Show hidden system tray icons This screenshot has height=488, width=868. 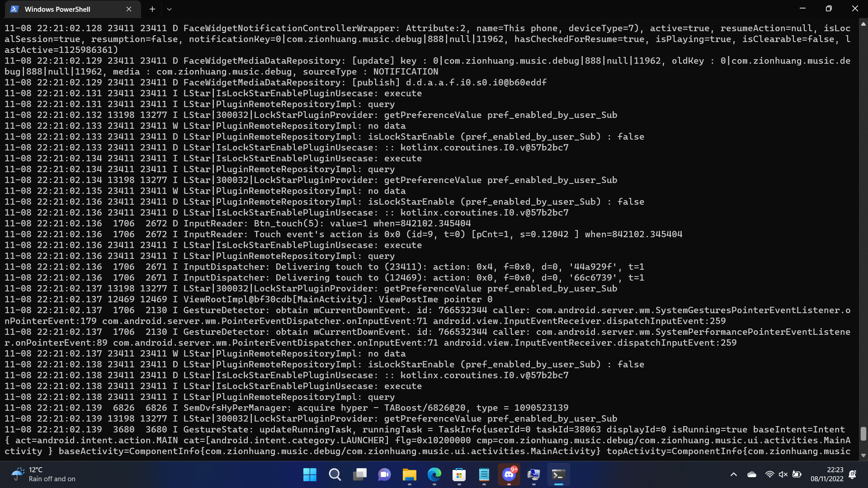[x=734, y=474]
